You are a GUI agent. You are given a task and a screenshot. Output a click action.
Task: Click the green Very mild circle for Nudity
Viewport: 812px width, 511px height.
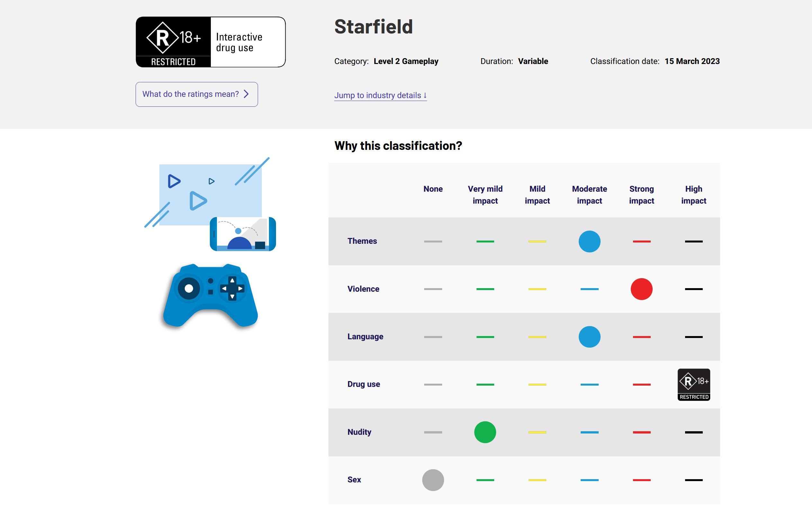[x=485, y=432]
